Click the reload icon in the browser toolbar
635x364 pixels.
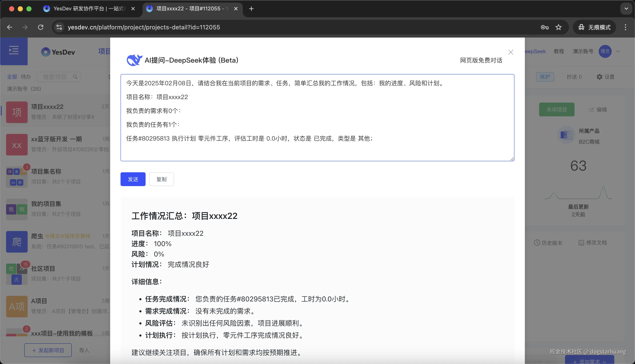[x=40, y=27]
